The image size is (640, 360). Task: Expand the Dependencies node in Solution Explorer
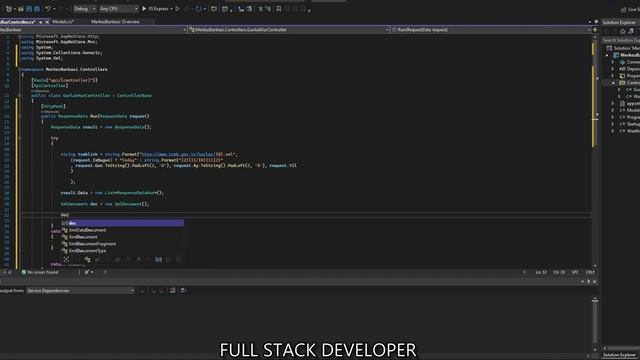[613, 69]
